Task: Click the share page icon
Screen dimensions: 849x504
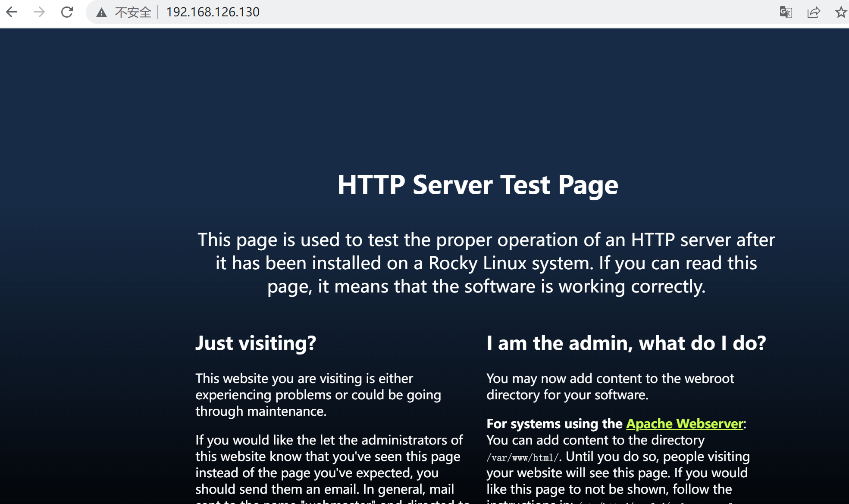Action: pyautogui.click(x=813, y=12)
